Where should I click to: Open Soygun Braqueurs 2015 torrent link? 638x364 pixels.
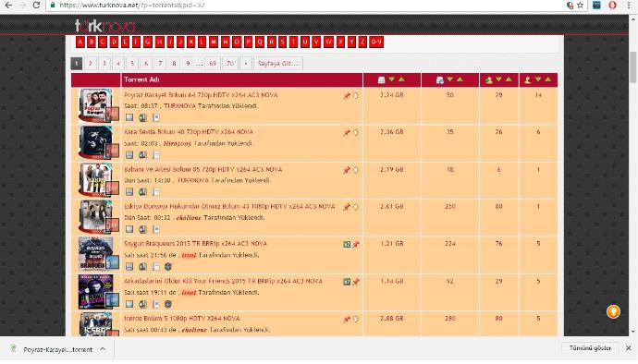click(195, 243)
